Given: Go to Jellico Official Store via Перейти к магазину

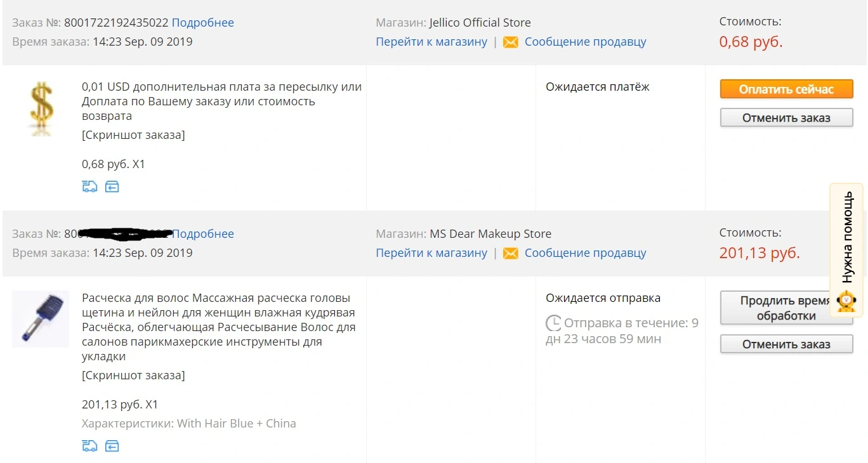Looking at the screenshot, I should click(431, 42).
